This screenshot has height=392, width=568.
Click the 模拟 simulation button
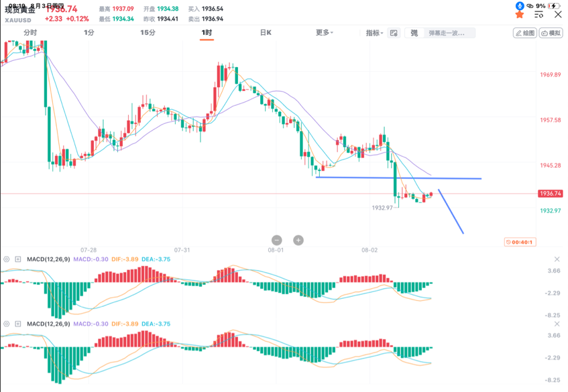(551, 33)
